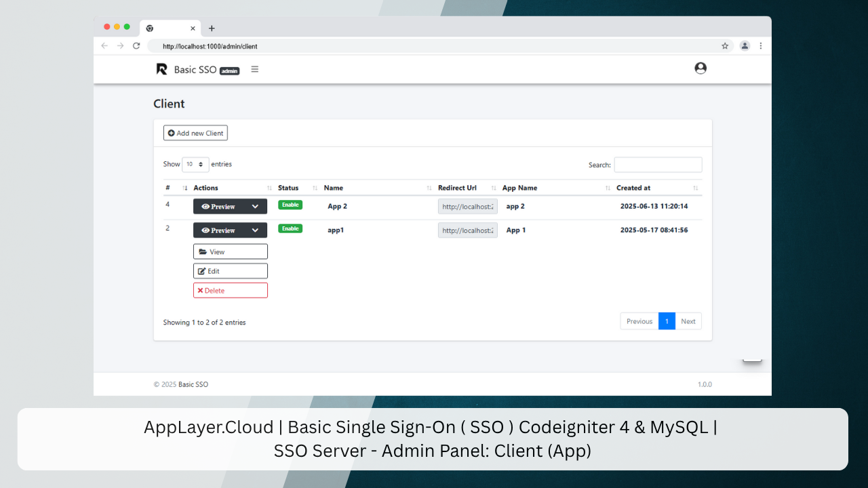This screenshot has height=488, width=868.
Task: Go to Previous page
Action: click(639, 321)
